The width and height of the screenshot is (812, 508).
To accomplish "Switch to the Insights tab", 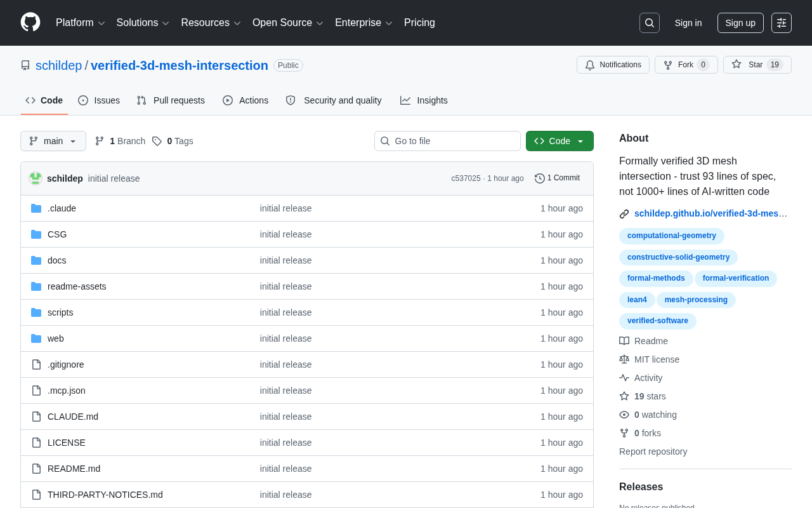I will (424, 100).
